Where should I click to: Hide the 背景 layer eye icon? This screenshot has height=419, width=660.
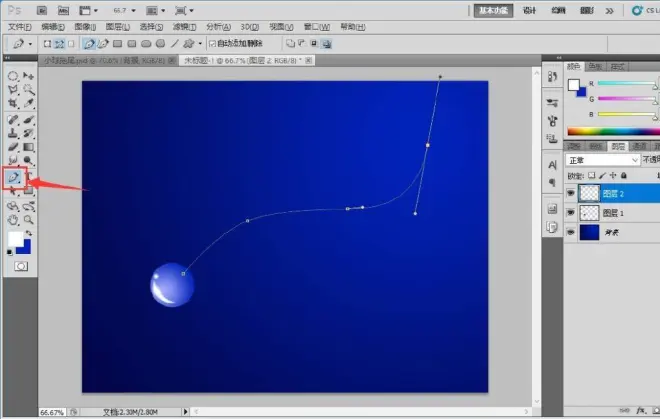571,232
